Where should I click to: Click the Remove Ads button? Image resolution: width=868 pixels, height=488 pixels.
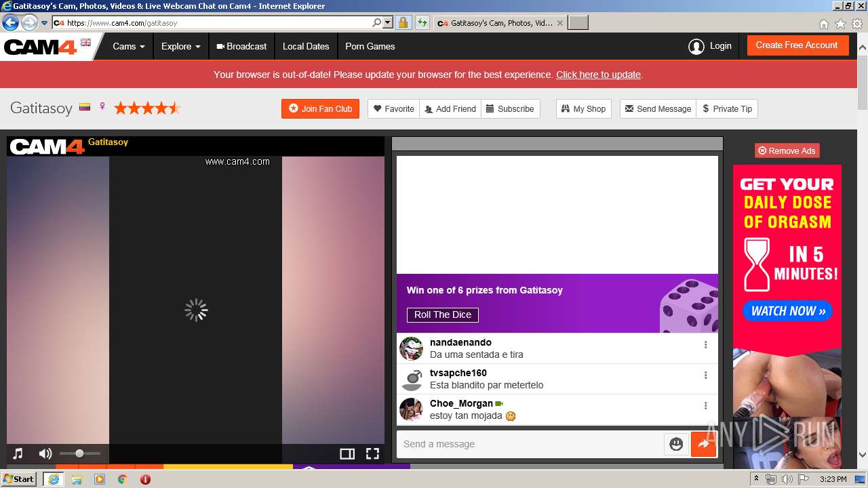pos(787,150)
